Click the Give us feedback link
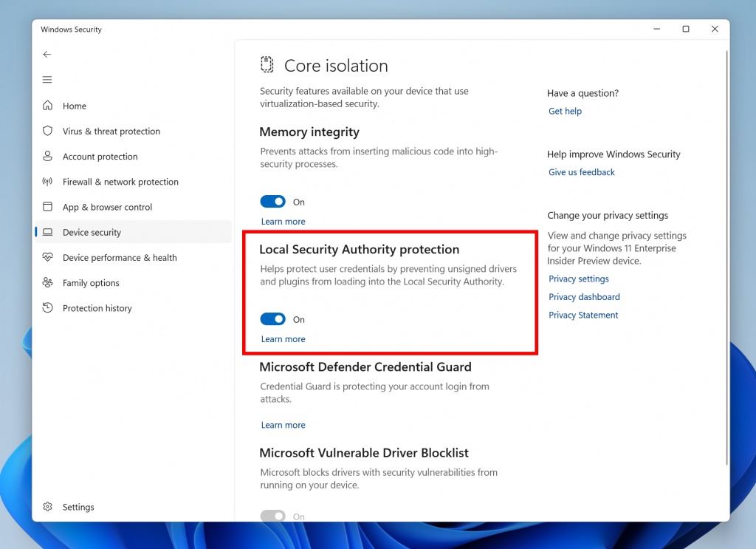 click(581, 172)
